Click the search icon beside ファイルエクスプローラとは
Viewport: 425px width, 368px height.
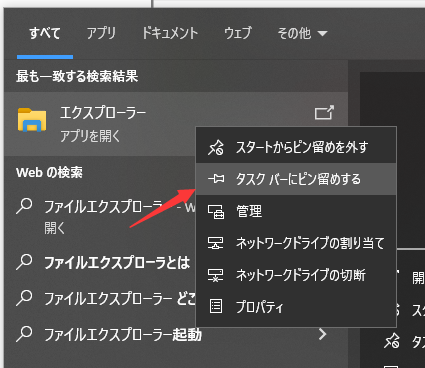point(24,262)
